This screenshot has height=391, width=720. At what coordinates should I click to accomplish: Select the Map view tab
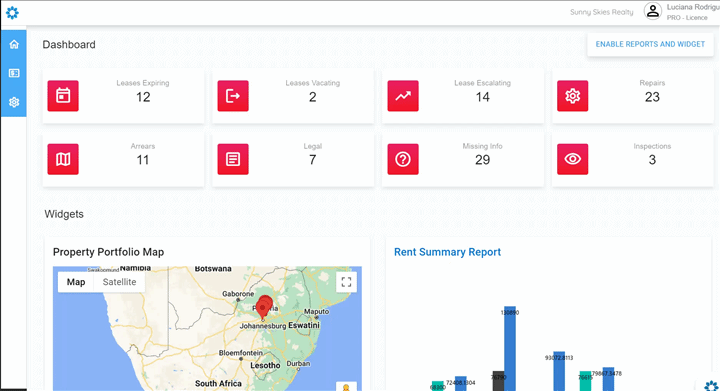[76, 282]
